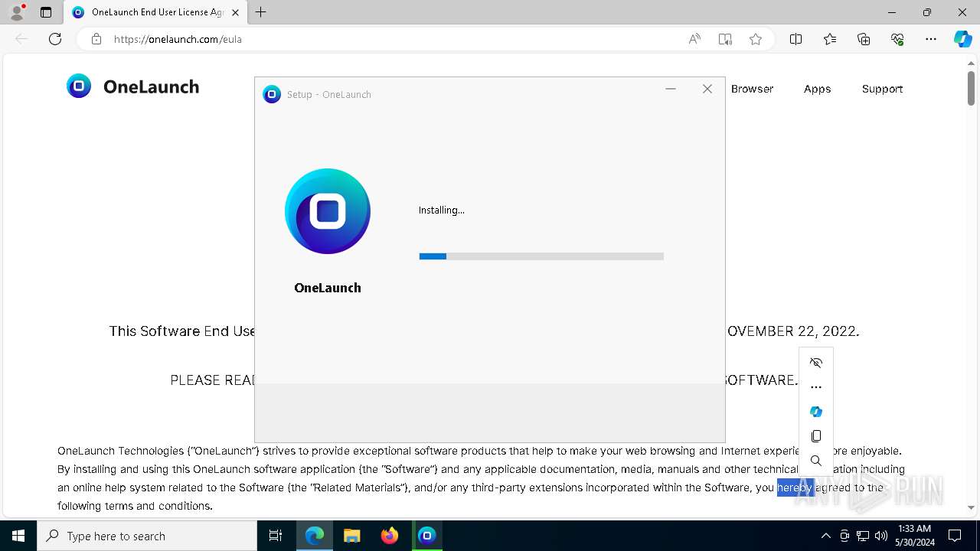980x551 pixels.
Task: Copy the selected text
Action: pos(816,436)
